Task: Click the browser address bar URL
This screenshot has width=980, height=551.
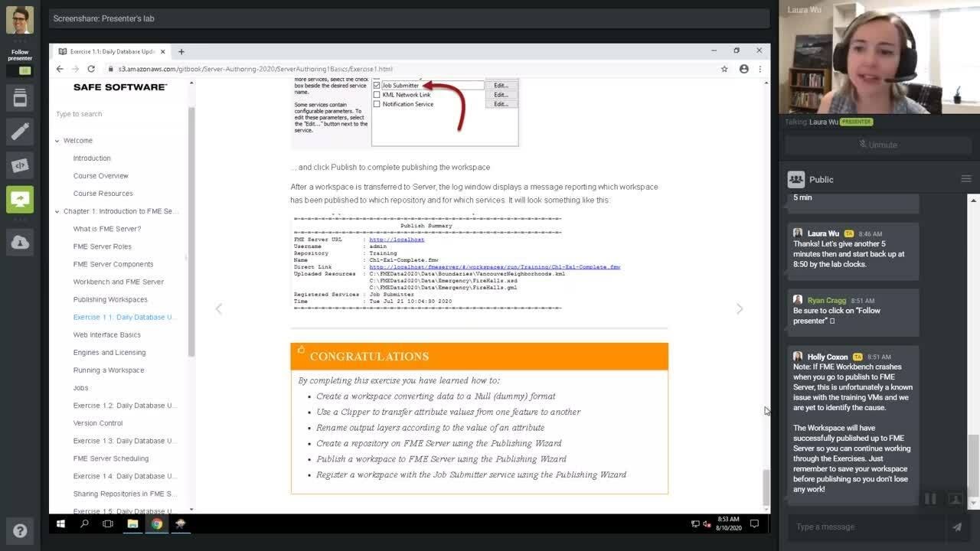Action: coord(255,69)
